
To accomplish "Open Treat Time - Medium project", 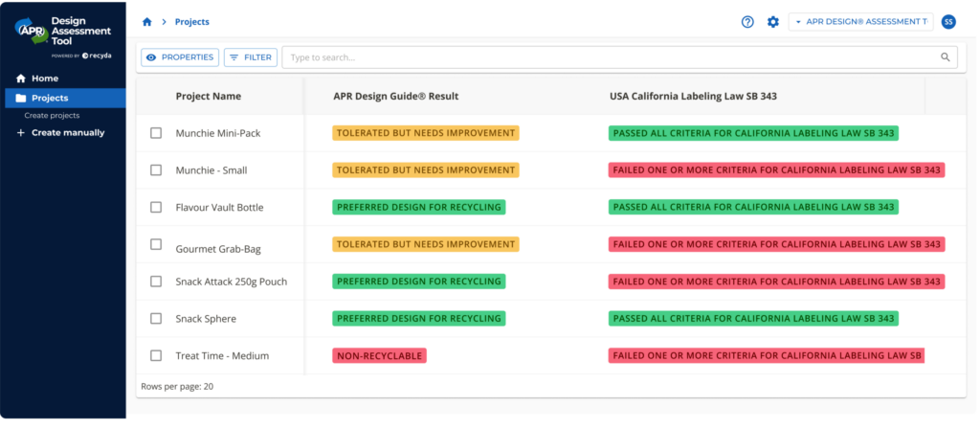I will tap(222, 356).
